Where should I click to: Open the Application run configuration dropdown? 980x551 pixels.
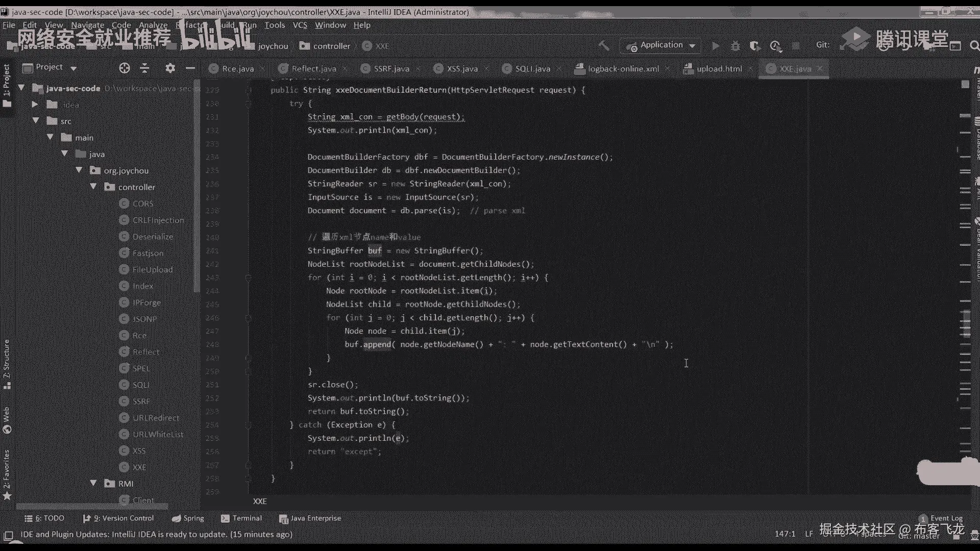(661, 45)
